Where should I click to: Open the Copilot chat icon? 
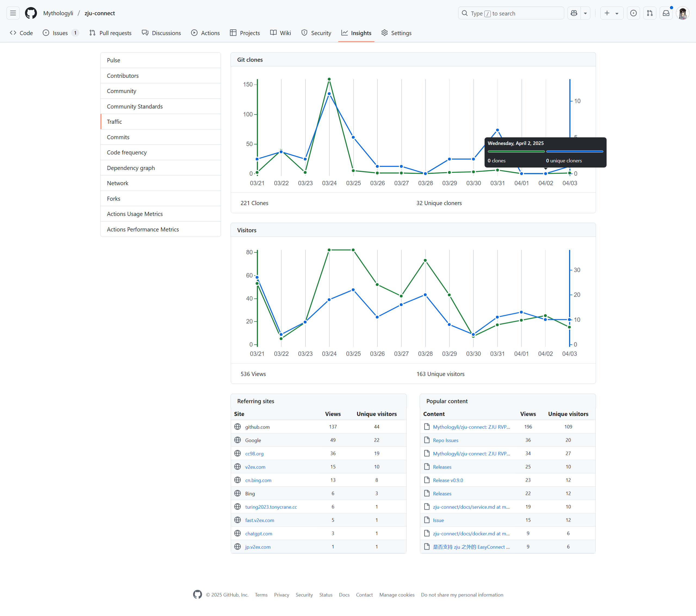(x=574, y=13)
